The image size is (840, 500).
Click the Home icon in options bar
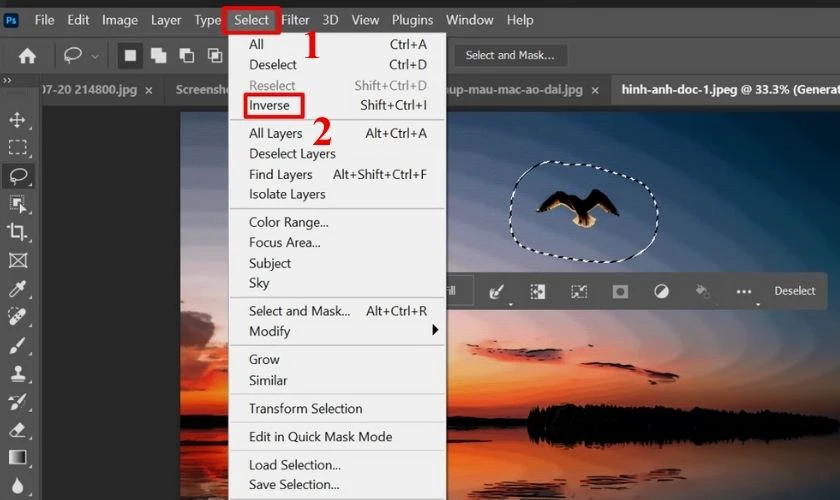[27, 56]
